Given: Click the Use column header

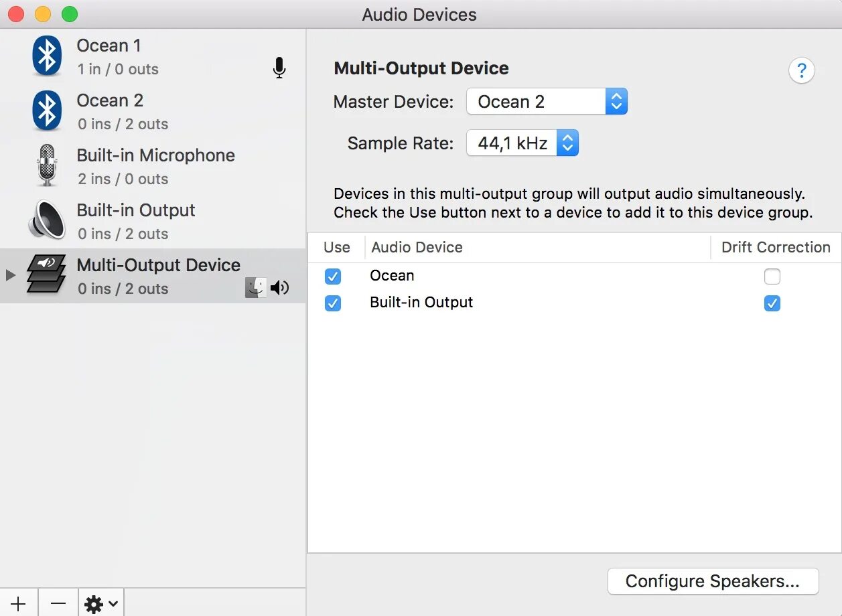Looking at the screenshot, I should click(x=336, y=247).
